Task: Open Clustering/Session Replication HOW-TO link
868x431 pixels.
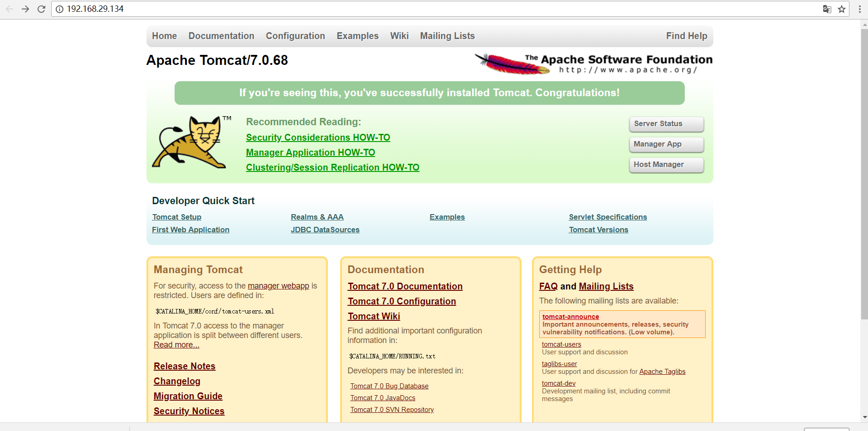Action: coord(332,167)
